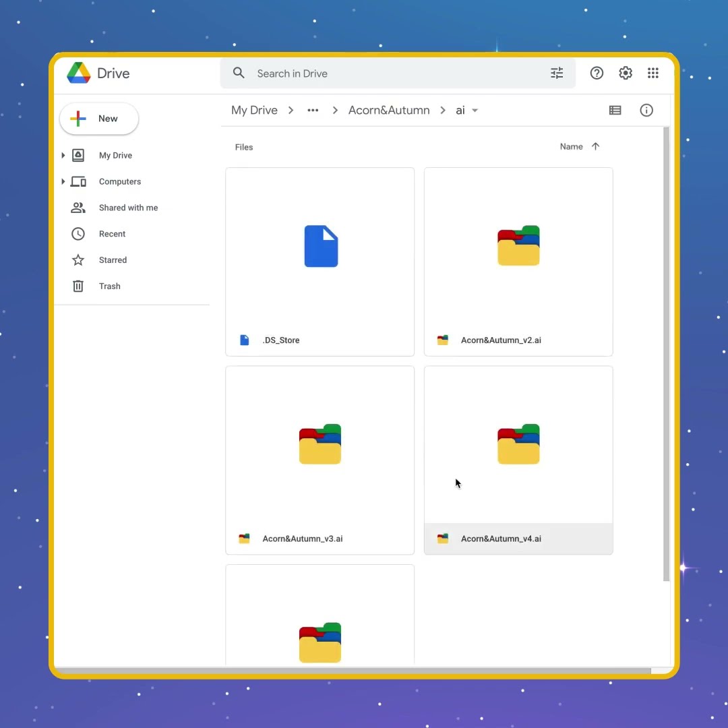Click the Computers sidebar icon
This screenshot has width=728, height=728.
[78, 181]
